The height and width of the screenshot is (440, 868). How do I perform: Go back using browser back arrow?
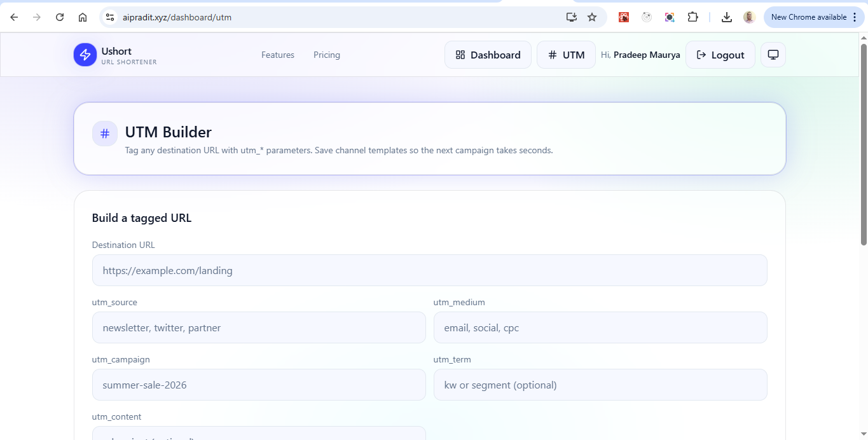point(14,17)
